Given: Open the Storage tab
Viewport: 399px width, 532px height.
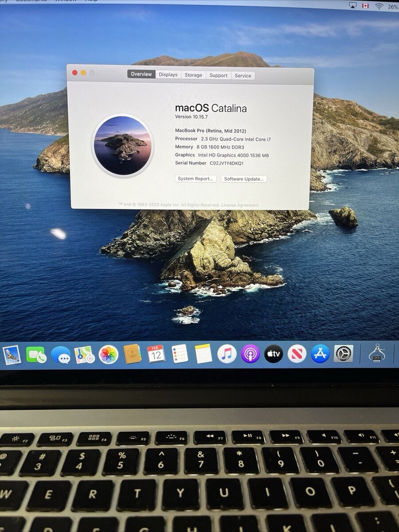Looking at the screenshot, I should 193,75.
